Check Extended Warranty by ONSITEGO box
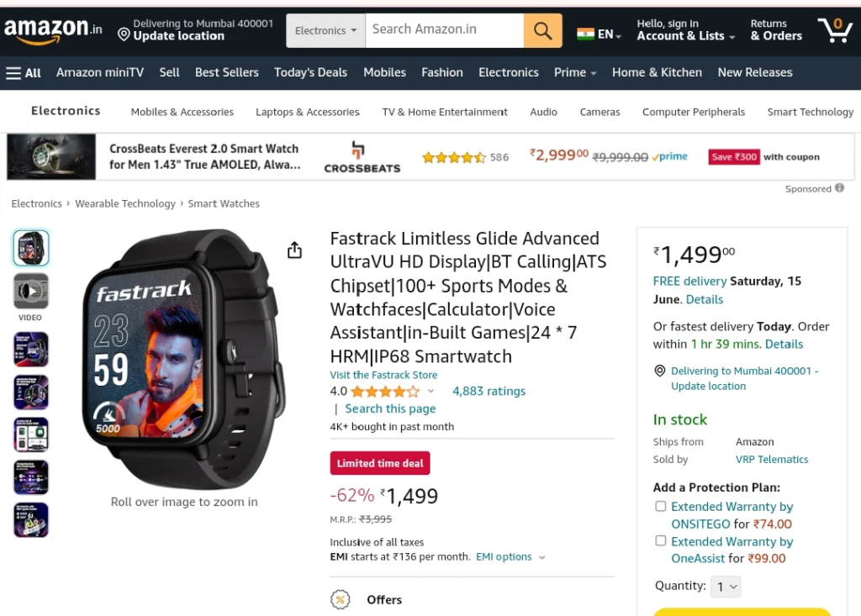The image size is (861, 616). pyautogui.click(x=661, y=506)
